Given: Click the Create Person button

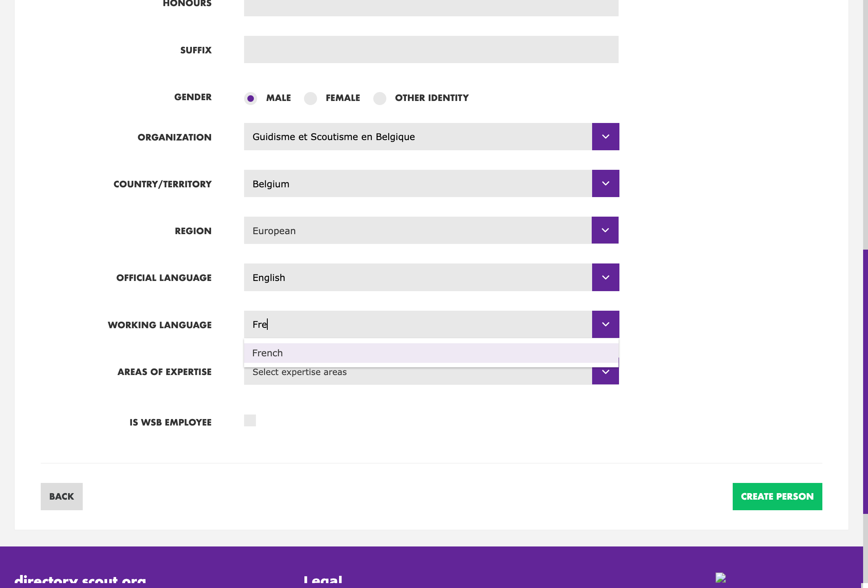Looking at the screenshot, I should tap(777, 496).
